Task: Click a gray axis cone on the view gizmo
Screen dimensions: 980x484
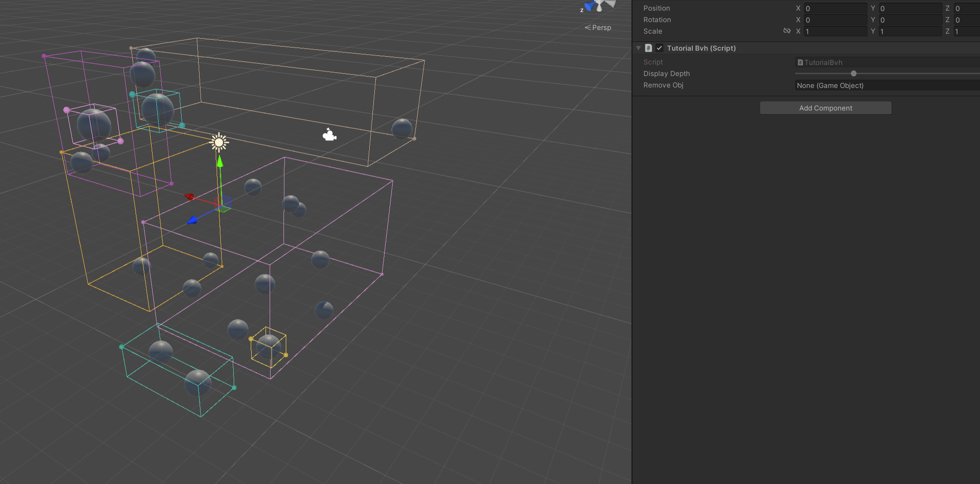Action: [x=599, y=9]
